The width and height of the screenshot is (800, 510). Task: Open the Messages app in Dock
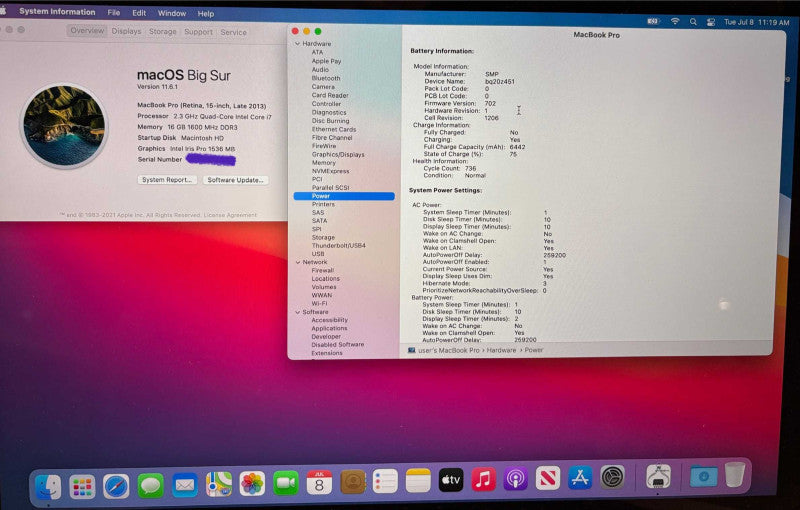click(151, 486)
